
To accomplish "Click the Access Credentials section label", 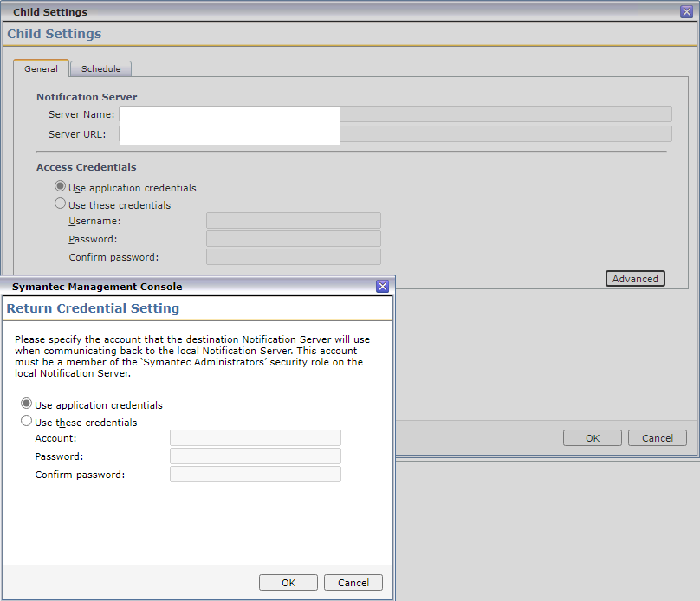I will point(86,167).
